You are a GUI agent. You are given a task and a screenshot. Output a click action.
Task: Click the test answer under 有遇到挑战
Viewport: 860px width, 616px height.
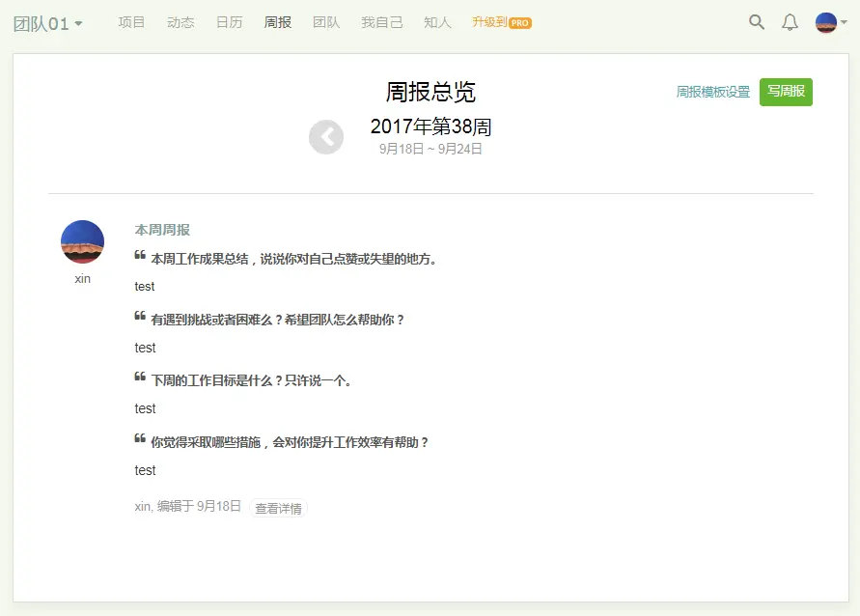point(145,348)
